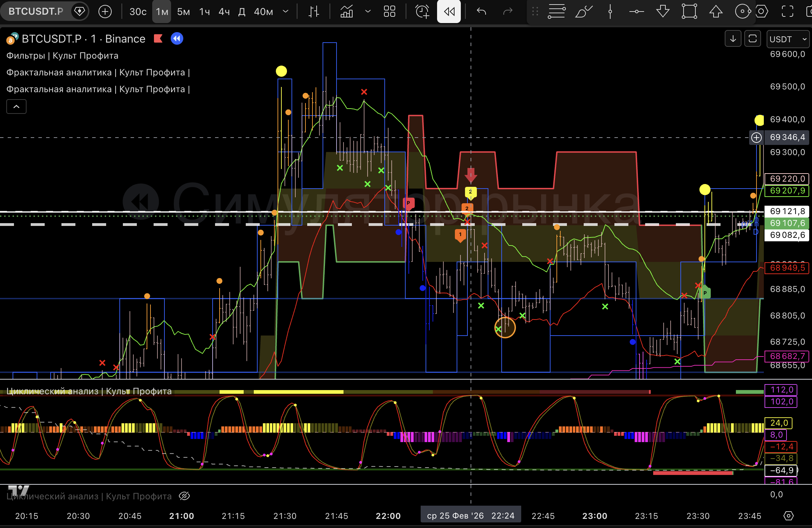Expand the timeframe list chevron
812x528 pixels.
pyautogui.click(x=286, y=12)
